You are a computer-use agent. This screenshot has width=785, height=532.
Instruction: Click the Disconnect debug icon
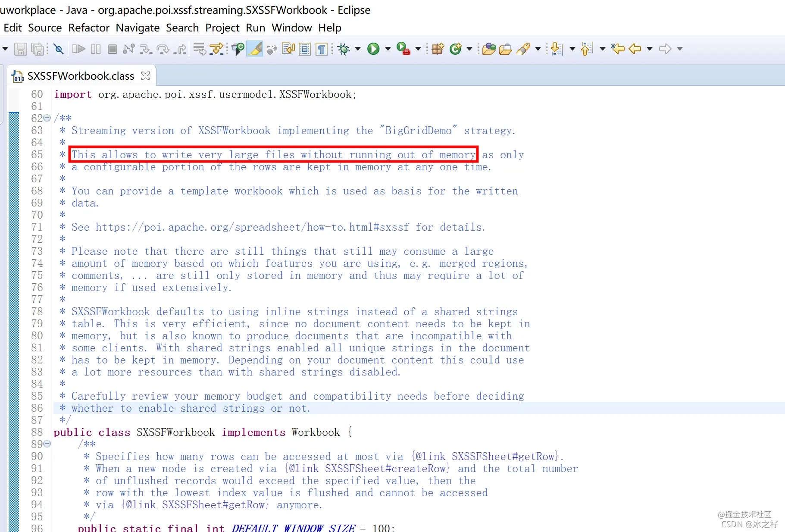click(129, 49)
